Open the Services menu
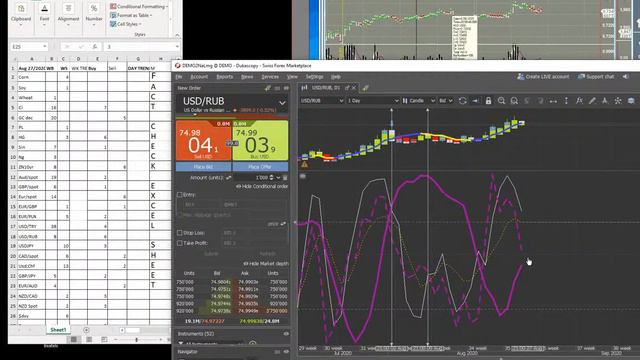Image resolution: width=640 pixels, height=360 pixels. [270, 77]
